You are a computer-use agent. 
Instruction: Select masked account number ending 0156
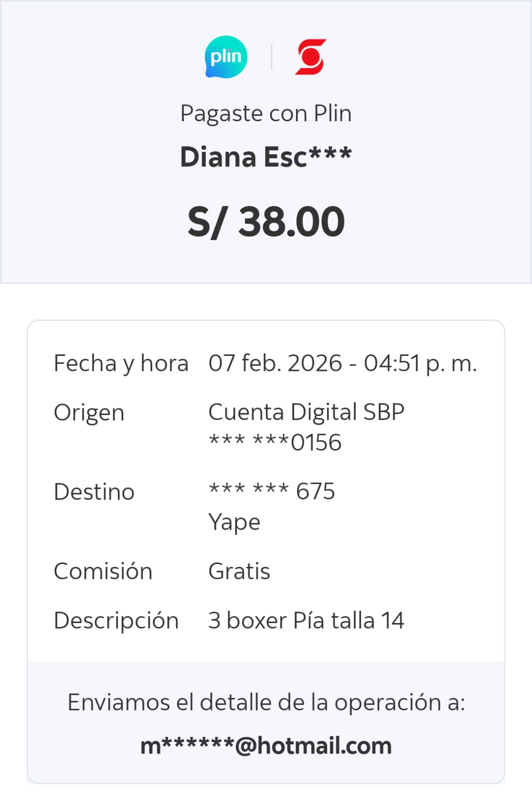(275, 443)
